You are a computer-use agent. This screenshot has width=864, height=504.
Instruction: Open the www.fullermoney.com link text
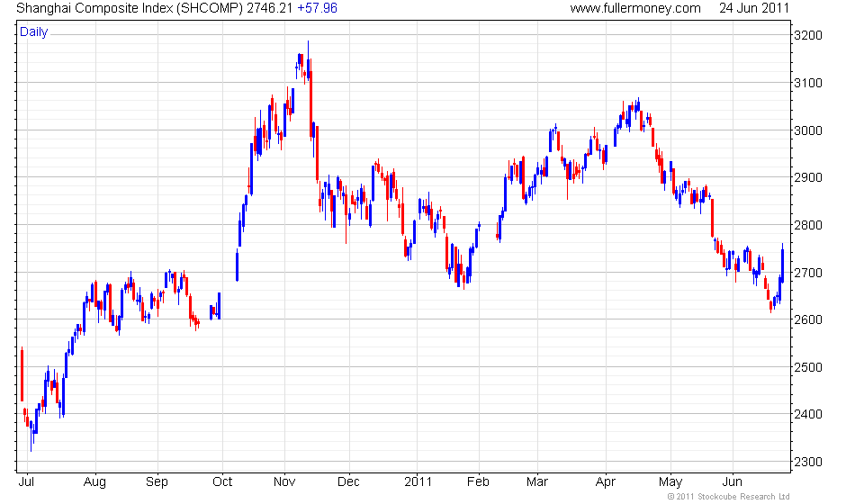[x=635, y=8]
